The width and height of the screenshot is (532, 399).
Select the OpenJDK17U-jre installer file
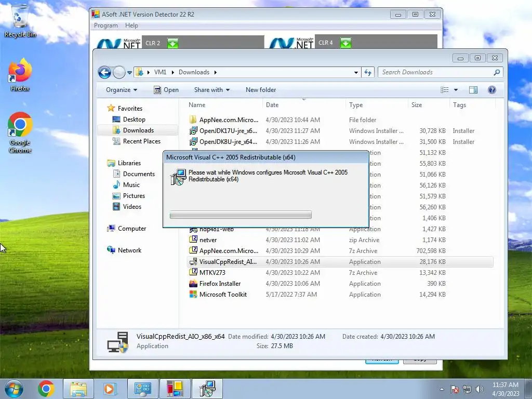click(x=340, y=130)
